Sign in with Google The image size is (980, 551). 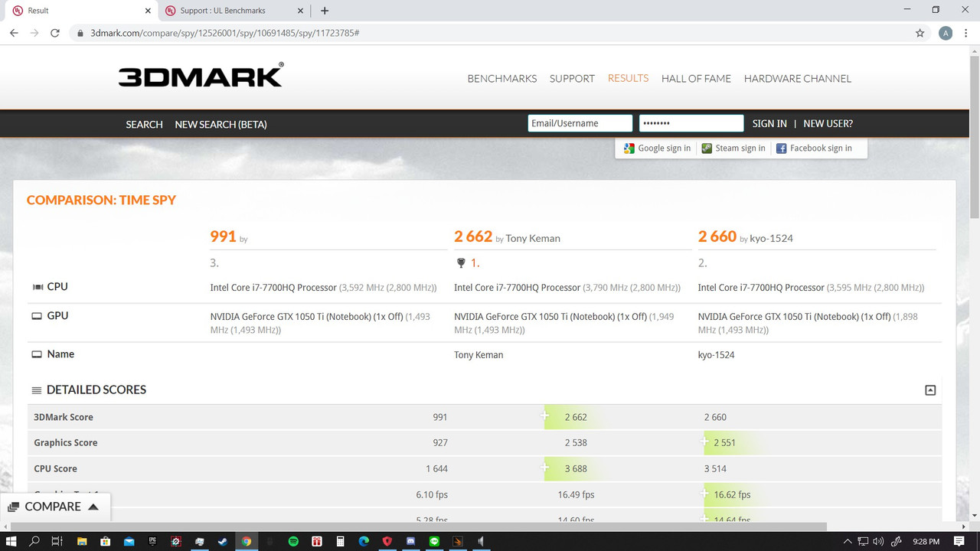coord(657,148)
